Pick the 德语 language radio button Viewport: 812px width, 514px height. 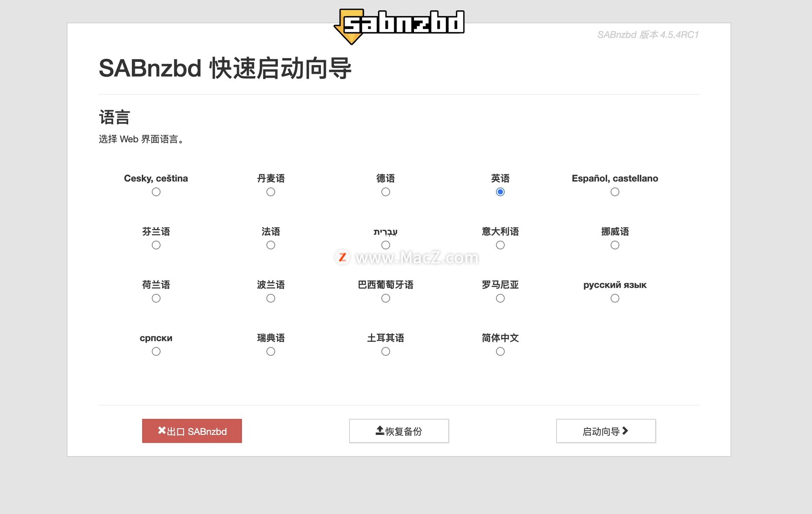385,192
